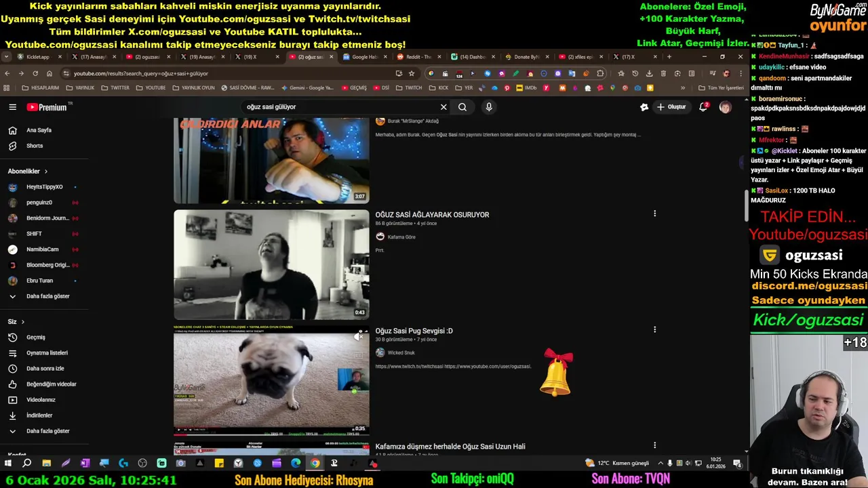
Task: Bookmark this page with the star
Action: coord(411,73)
